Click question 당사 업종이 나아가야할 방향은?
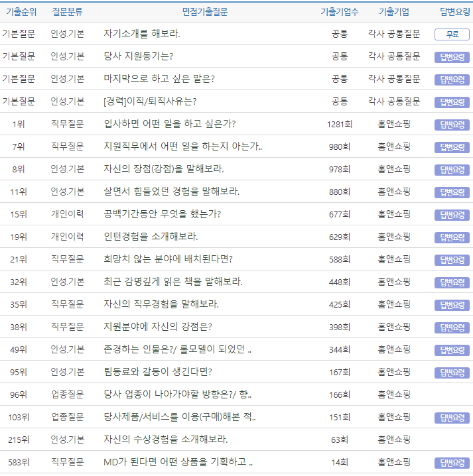The height and width of the screenshot is (476, 473). point(178,394)
